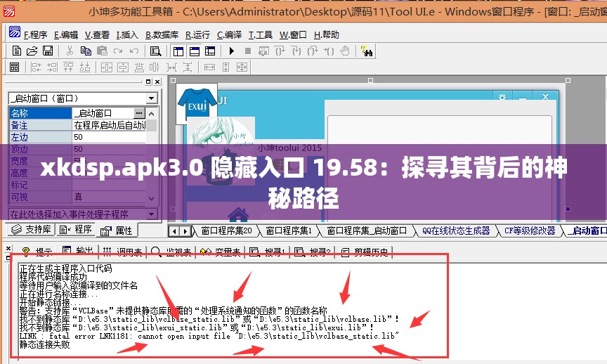Switch to the 程序 tab
Image resolution: width=607 pixels, height=364 pixels.
(76, 230)
